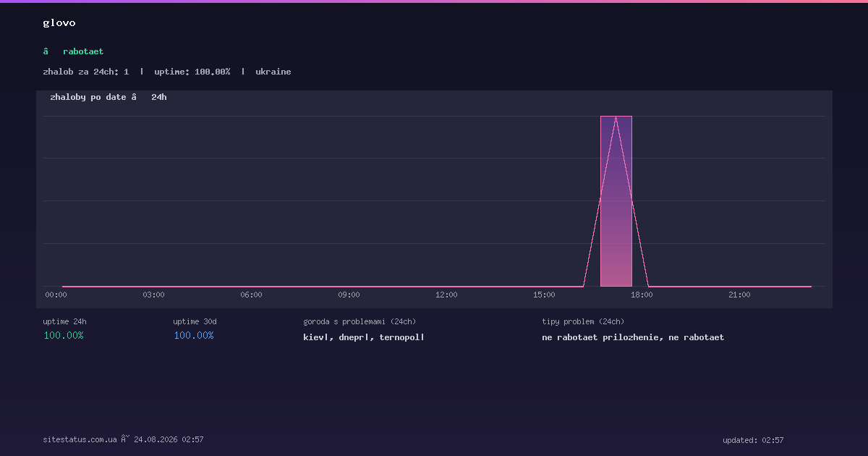Click the rabotaet status label
The height and width of the screenshot is (456, 868).
83,51
